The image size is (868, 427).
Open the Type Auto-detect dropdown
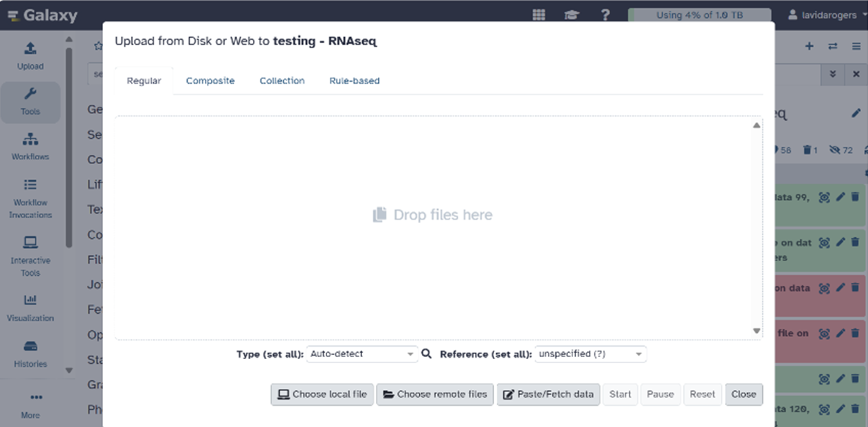tap(361, 354)
